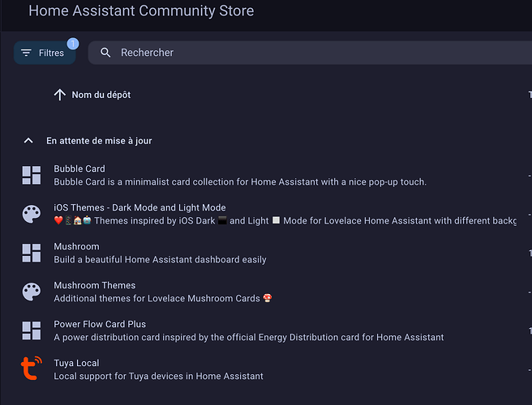The image size is (532, 405).
Task: Click the Mushroom Themes palette icon
Action: click(31, 292)
